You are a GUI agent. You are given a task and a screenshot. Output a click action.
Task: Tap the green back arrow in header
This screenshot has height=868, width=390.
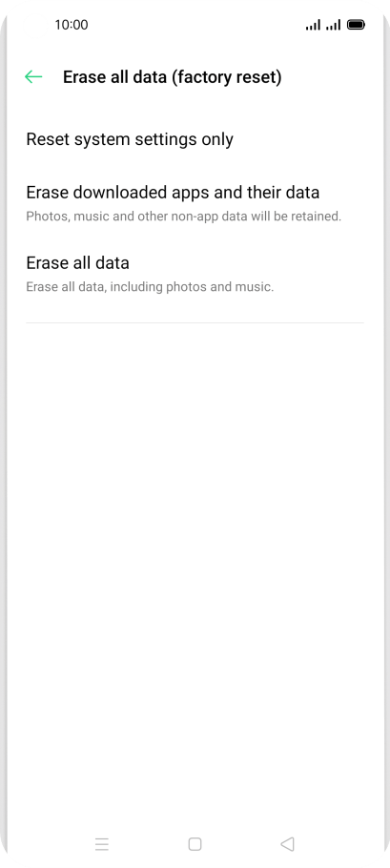[33, 77]
